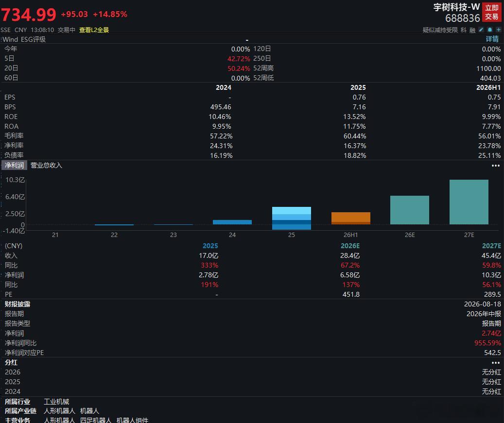Click the 报告期 value 2026年中报

pos(484,314)
